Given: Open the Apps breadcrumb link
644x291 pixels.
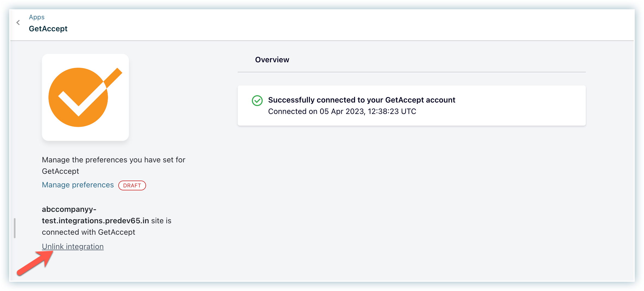Looking at the screenshot, I should [37, 17].
